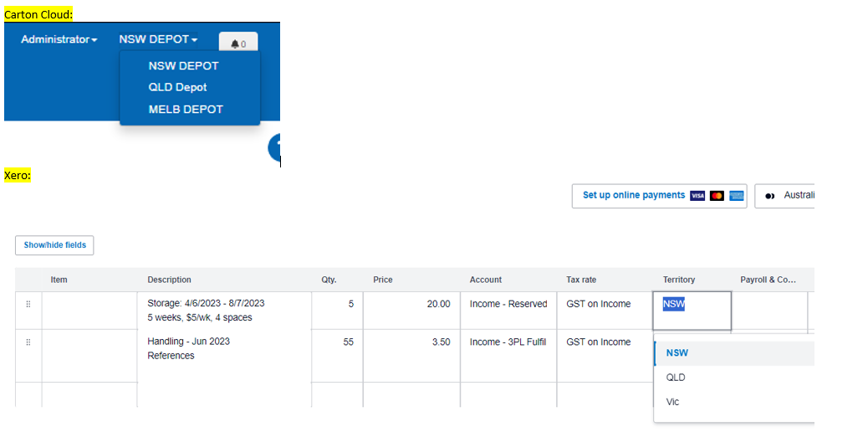Screen dimensions: 868x437
Task: Select the Income - Reserved account cell
Action: (508, 305)
